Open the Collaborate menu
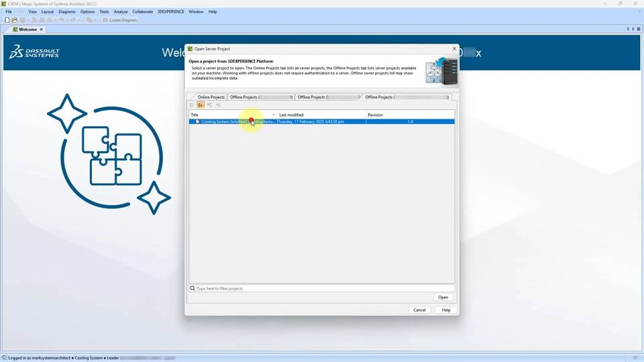 pyautogui.click(x=142, y=11)
